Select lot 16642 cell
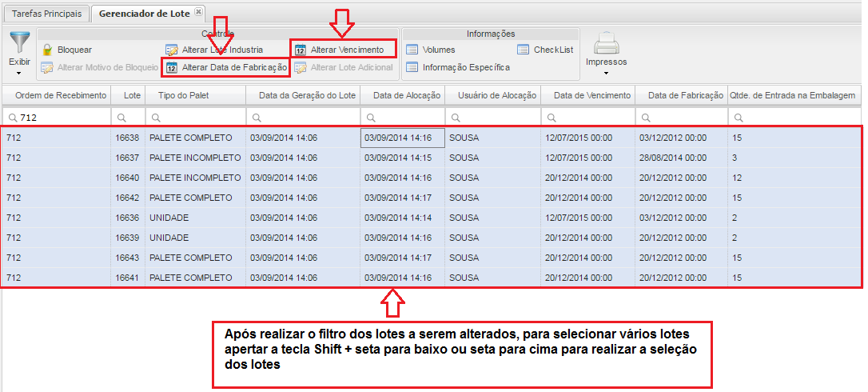Image resolution: width=868 pixels, height=392 pixels. (128, 198)
